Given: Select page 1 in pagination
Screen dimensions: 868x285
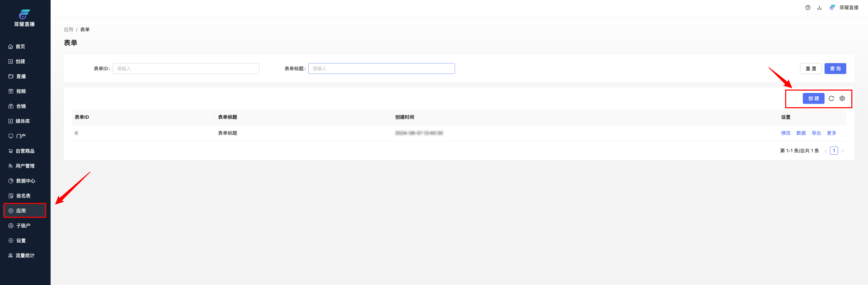Looking at the screenshot, I should point(834,151).
